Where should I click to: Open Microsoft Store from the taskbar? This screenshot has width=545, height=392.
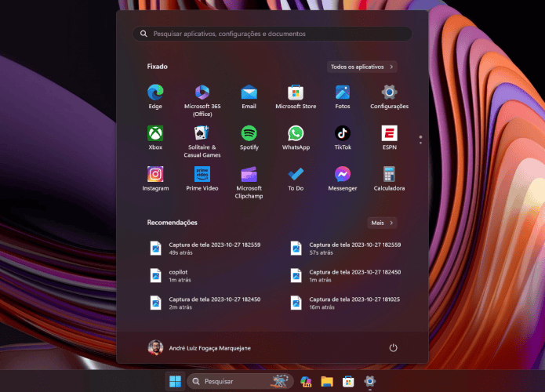coord(348,381)
